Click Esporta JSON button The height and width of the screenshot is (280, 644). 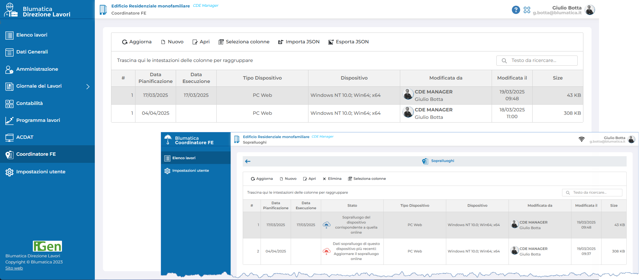coord(349,42)
